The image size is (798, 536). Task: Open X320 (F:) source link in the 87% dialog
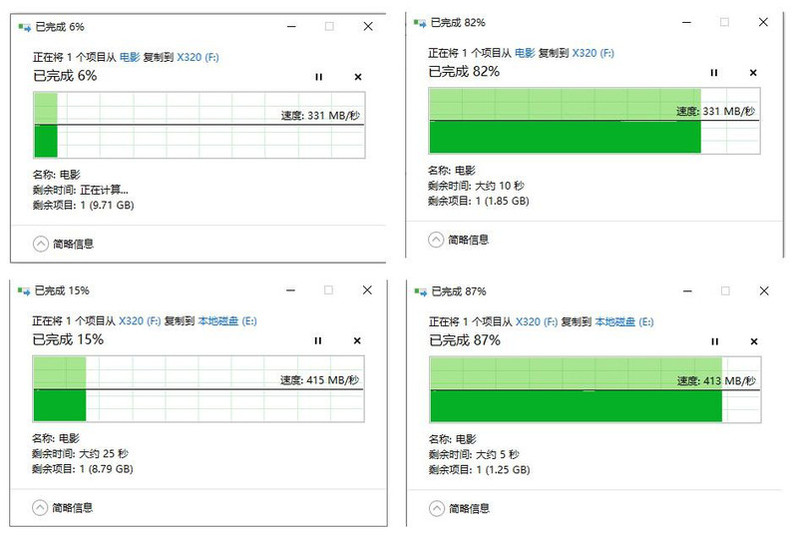tap(536, 322)
